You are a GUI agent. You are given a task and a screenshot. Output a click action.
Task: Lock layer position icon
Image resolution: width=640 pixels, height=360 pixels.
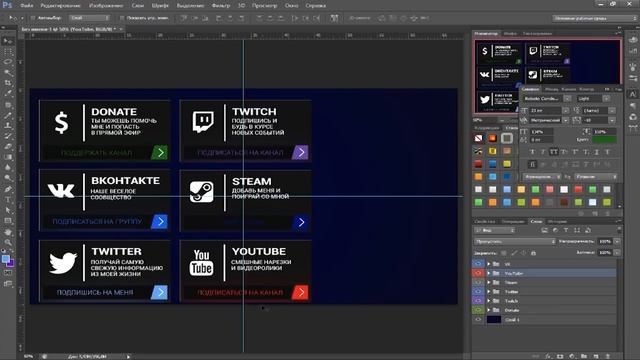[524, 253]
